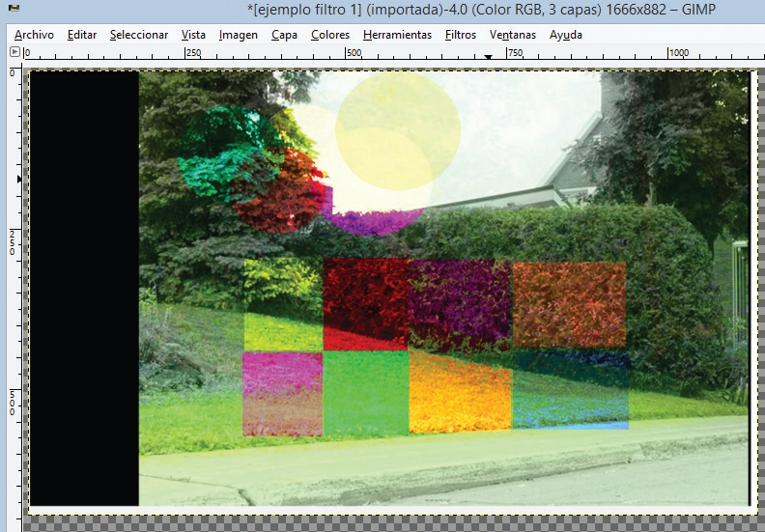Screen dimensions: 765x532
Task: Open the Herramientas menu
Action: pyautogui.click(x=397, y=35)
